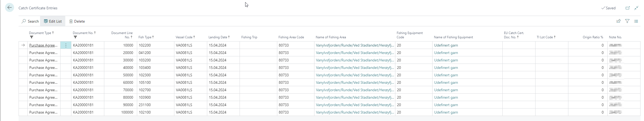Click Document No. column filter funnel
The height and width of the screenshot is (121, 644).
(75, 37)
